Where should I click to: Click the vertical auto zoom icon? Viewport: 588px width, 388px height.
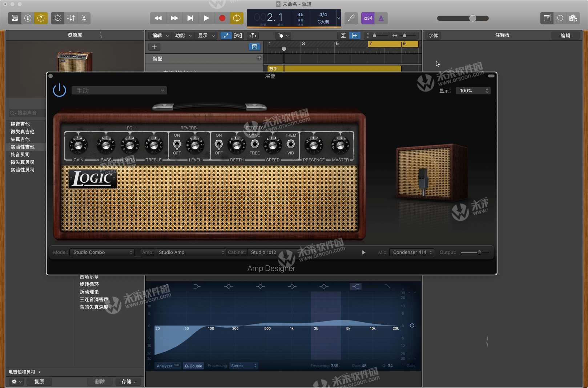coord(343,36)
